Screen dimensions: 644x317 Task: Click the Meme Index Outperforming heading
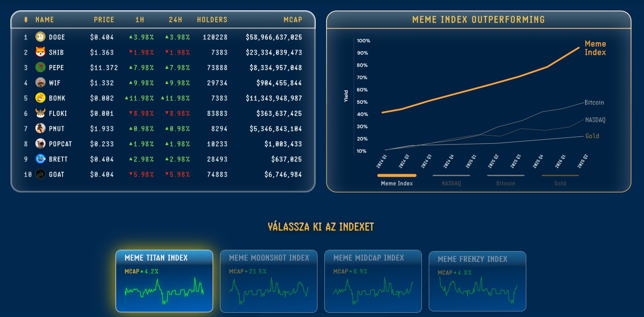tap(478, 20)
